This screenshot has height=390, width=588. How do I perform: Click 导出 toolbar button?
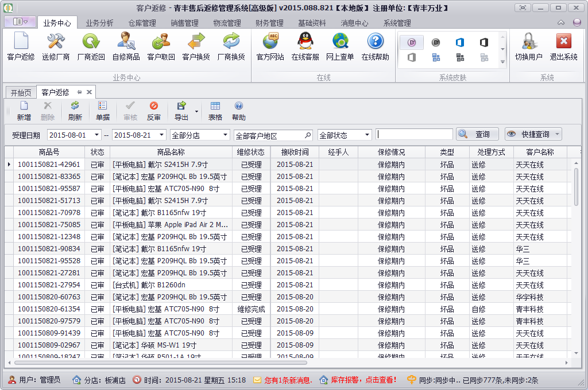click(x=181, y=111)
